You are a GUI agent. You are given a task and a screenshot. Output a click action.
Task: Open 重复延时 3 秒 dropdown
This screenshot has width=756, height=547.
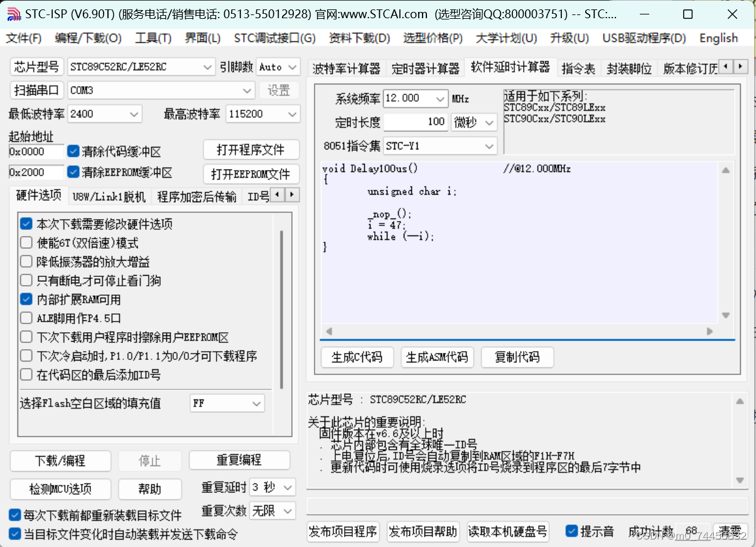pos(273,487)
